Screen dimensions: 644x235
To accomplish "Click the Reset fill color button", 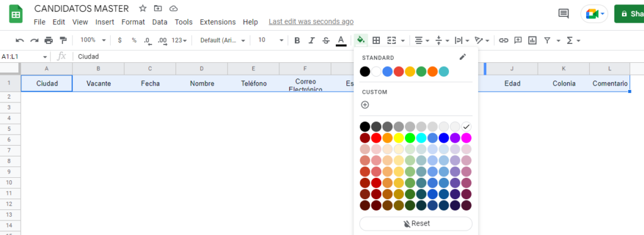I will (x=416, y=224).
